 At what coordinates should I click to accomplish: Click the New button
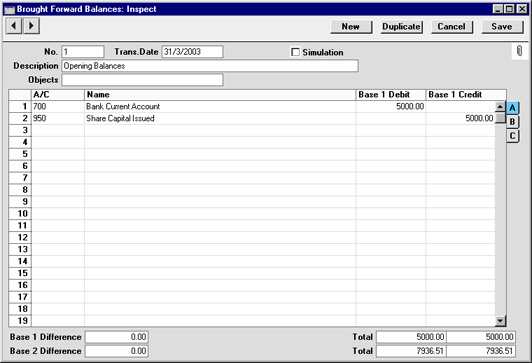click(x=351, y=26)
